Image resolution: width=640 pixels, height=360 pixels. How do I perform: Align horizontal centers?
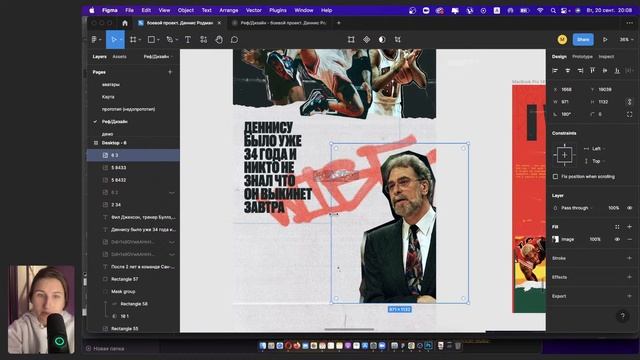pos(567,71)
